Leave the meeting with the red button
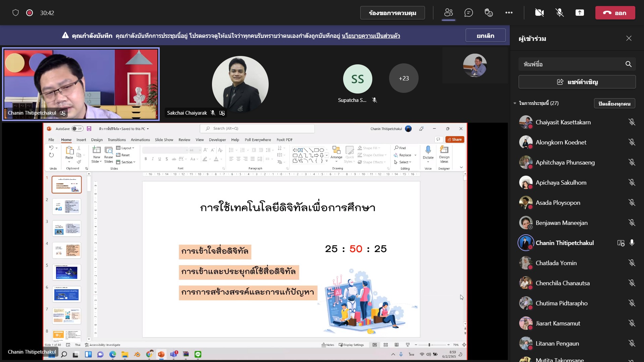This screenshot has width=644, height=362. click(x=615, y=13)
